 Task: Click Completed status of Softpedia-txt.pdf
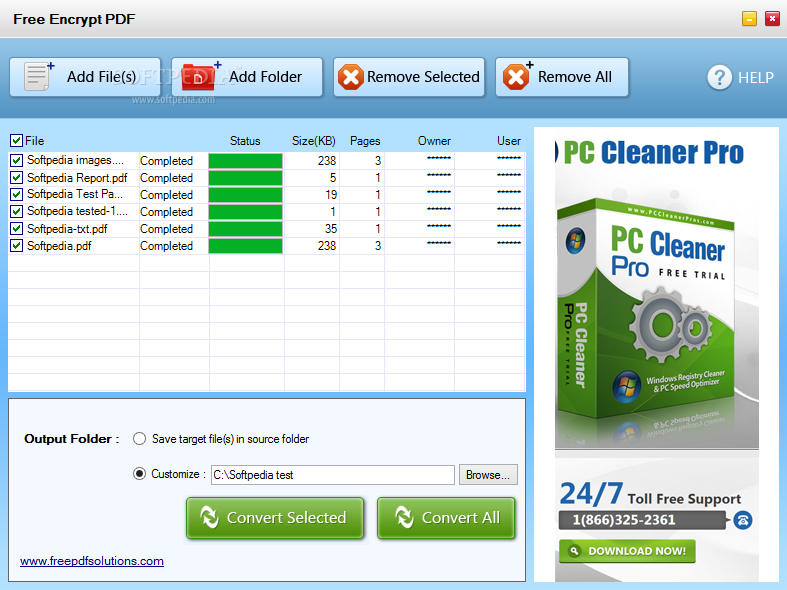(x=167, y=229)
